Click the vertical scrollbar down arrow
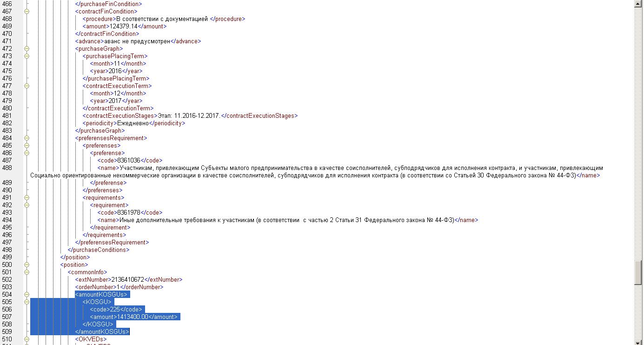The width and height of the screenshot is (644, 345). coord(638,341)
